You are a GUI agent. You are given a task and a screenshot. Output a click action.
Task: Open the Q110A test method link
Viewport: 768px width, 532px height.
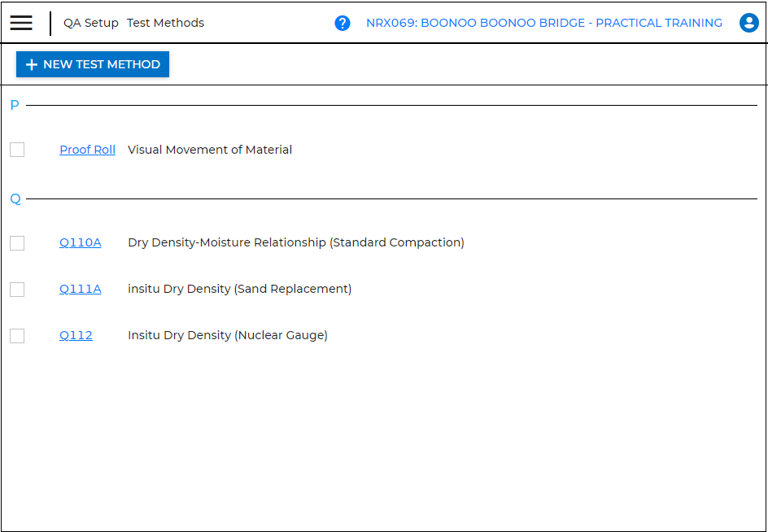pyautogui.click(x=80, y=242)
